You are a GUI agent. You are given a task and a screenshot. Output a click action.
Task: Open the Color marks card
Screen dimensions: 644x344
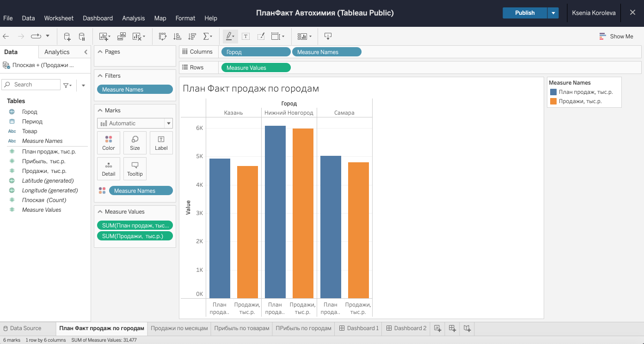point(109,143)
